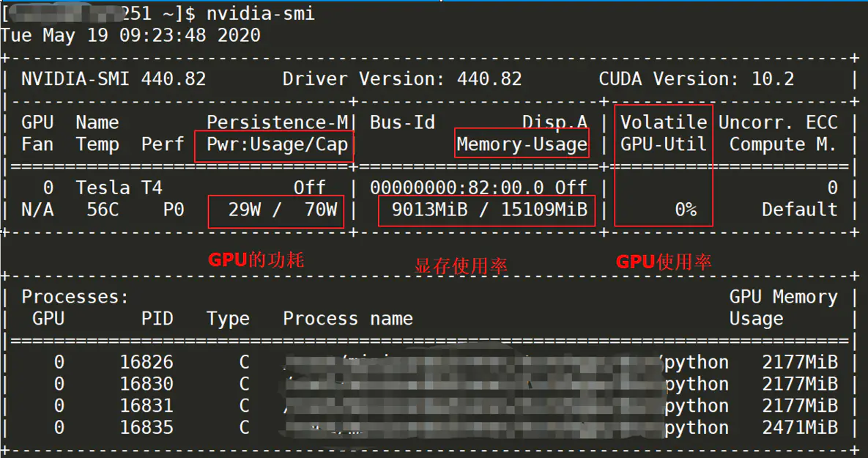The width and height of the screenshot is (868, 458).
Task: Click the 56C temperature value
Action: [103, 210]
